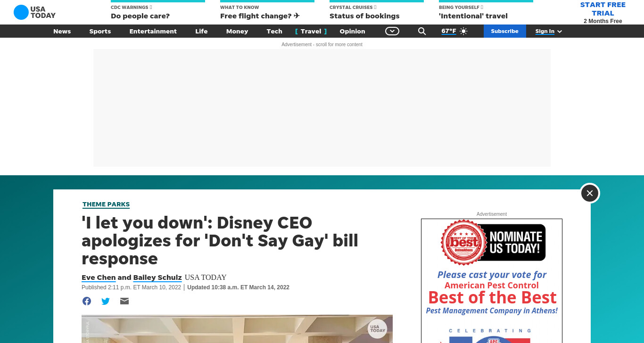The height and width of the screenshot is (343, 644).
Task: Select the Life menu item
Action: pos(201,31)
